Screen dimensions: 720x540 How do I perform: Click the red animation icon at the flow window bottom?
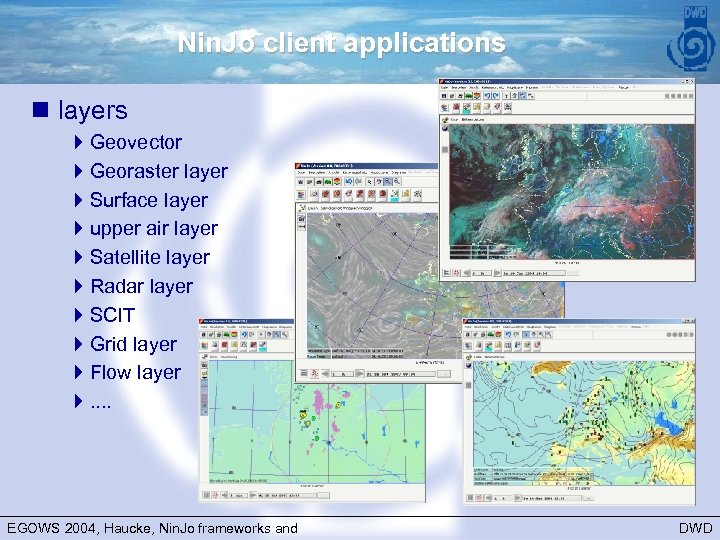[x=315, y=374]
